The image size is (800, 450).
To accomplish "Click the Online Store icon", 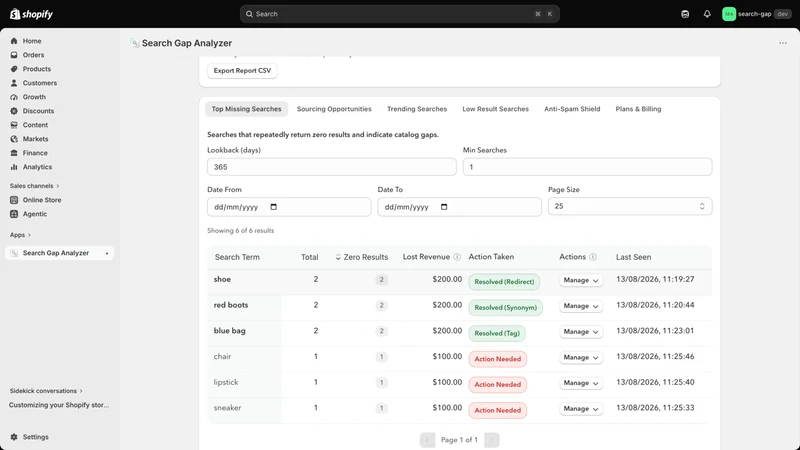I will click(x=14, y=200).
